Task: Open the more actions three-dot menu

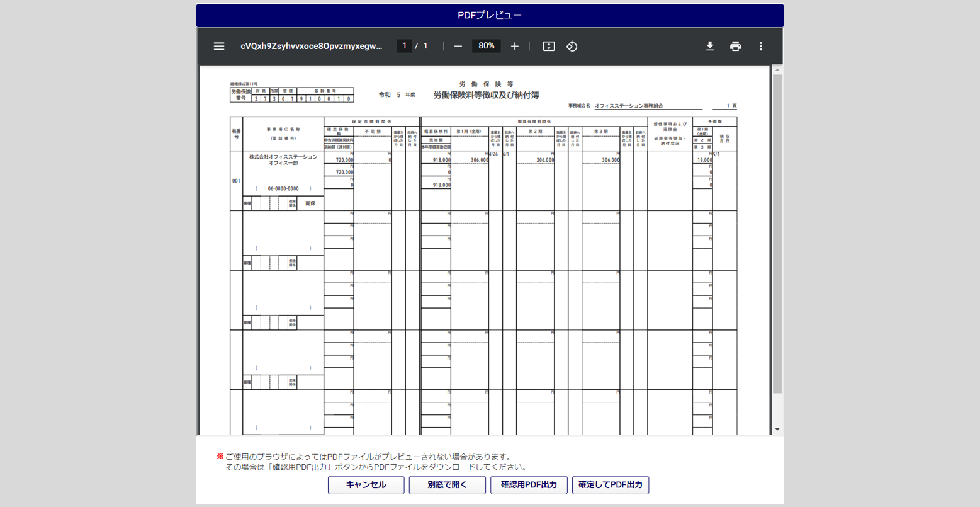Action: tap(761, 46)
